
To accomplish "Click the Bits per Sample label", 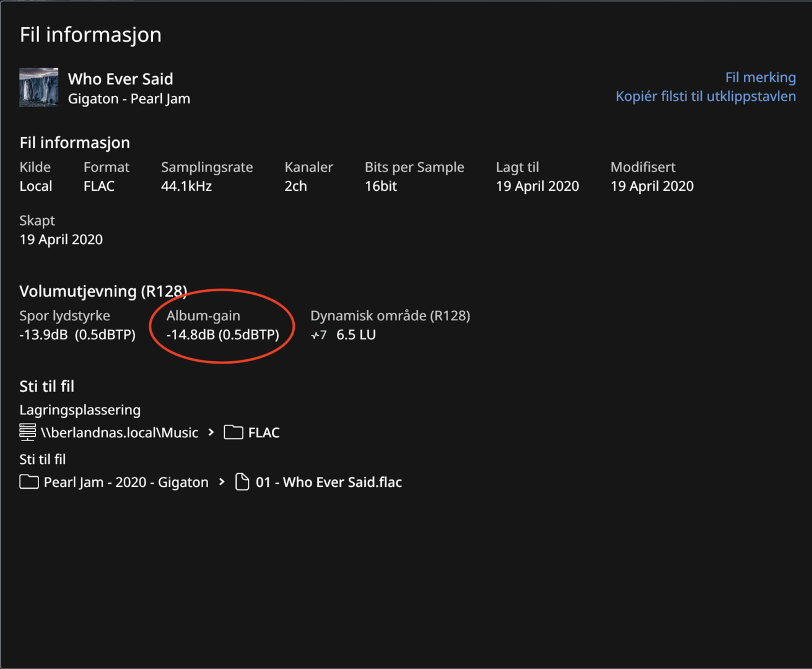I will tap(414, 167).
